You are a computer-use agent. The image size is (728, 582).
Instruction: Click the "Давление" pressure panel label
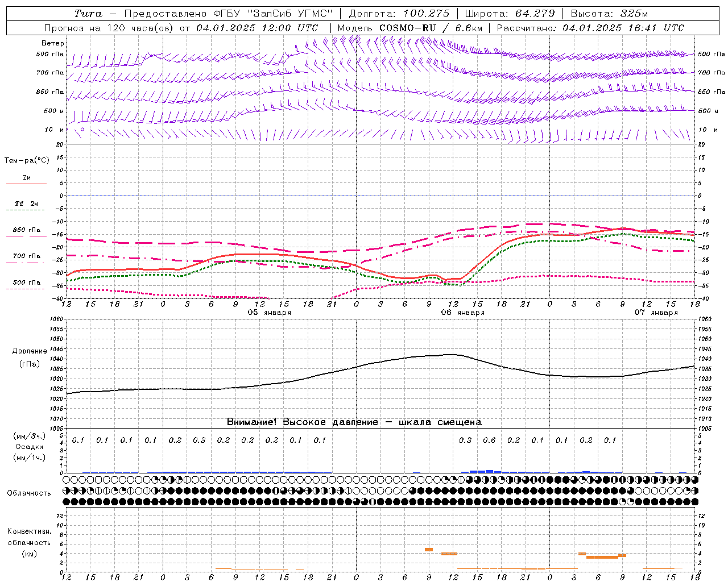tap(30, 351)
